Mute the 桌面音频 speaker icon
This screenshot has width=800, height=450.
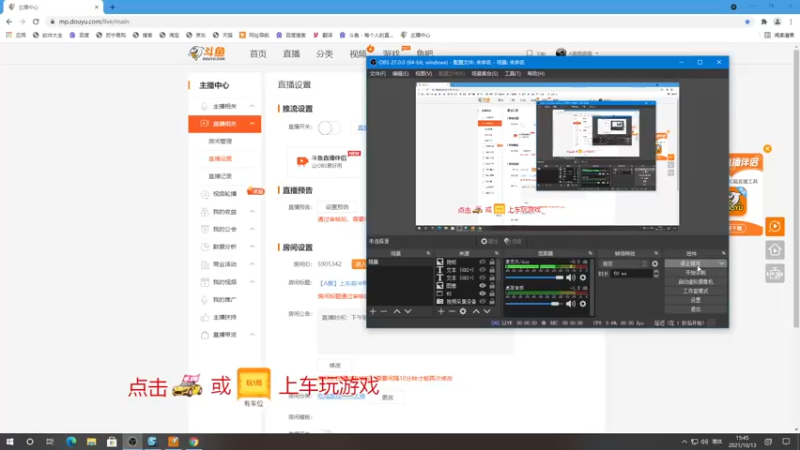[x=570, y=304]
